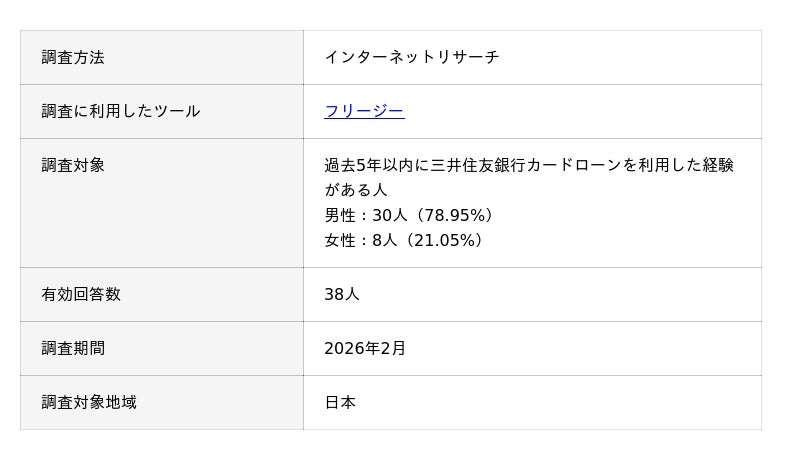Select the 日本 value cell
The width and height of the screenshot is (800, 460).
coord(340,402)
